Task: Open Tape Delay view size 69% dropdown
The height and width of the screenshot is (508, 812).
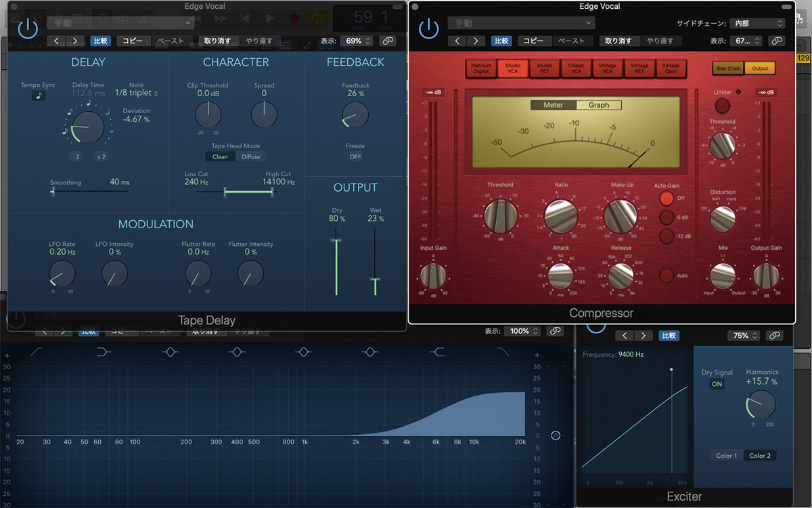Action: coord(356,41)
